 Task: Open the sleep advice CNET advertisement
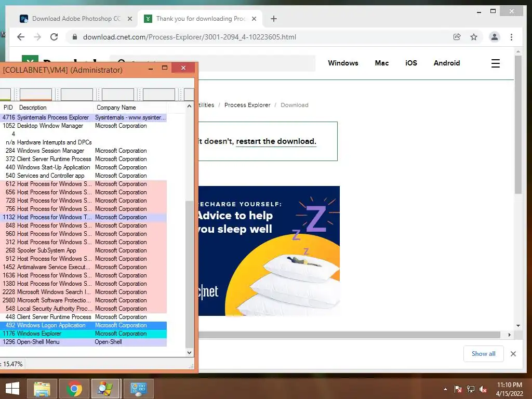click(x=269, y=251)
